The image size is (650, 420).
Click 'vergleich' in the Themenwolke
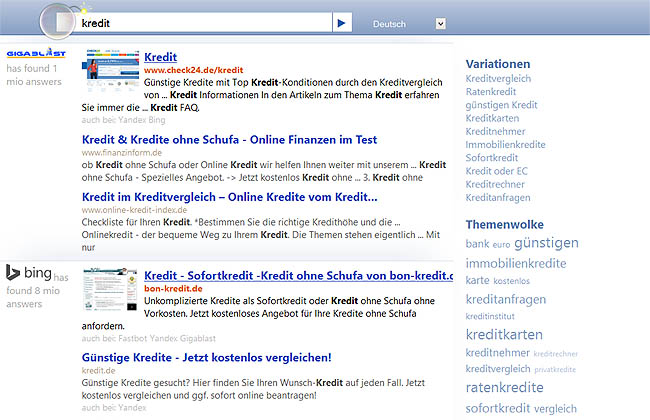tap(555, 409)
